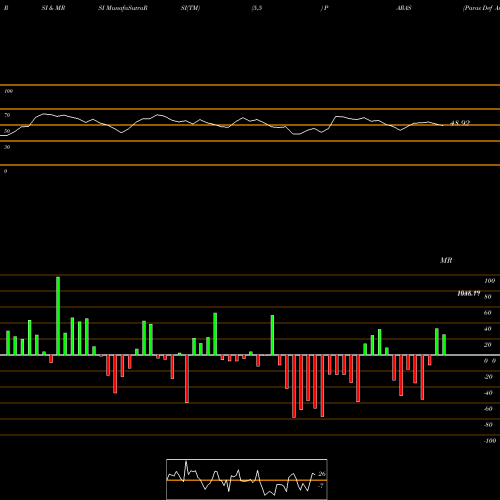Click the 'SI MunafaSutraR' header text

(123, 8)
